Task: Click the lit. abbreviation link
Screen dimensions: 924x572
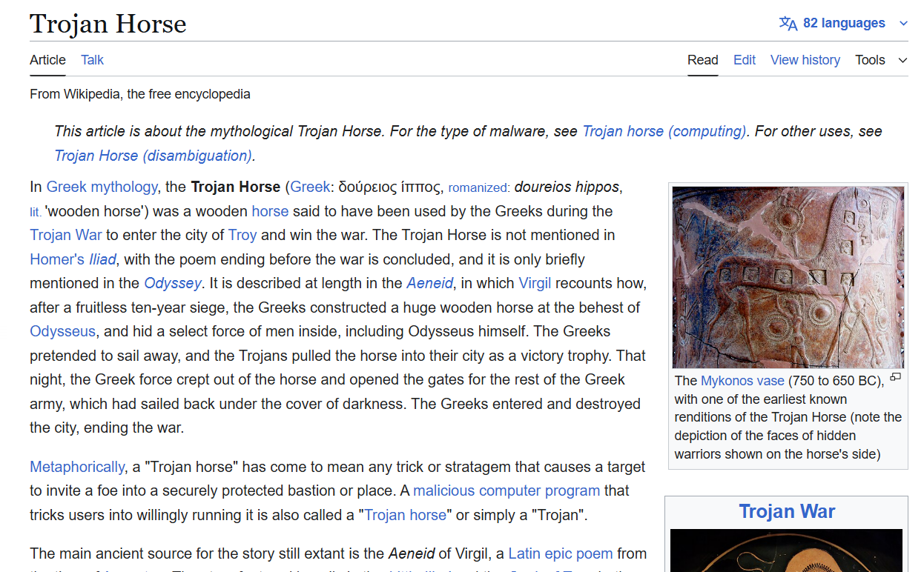Action: pyautogui.click(x=36, y=212)
